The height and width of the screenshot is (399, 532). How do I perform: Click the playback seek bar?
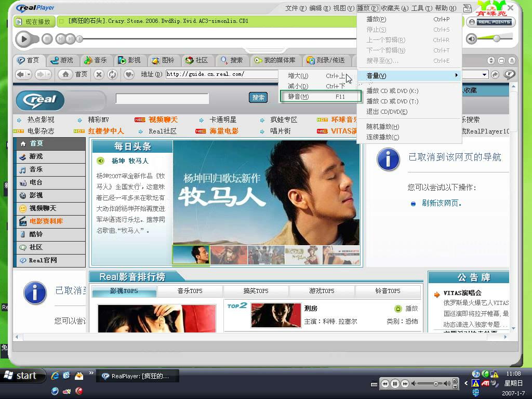(x=217, y=39)
